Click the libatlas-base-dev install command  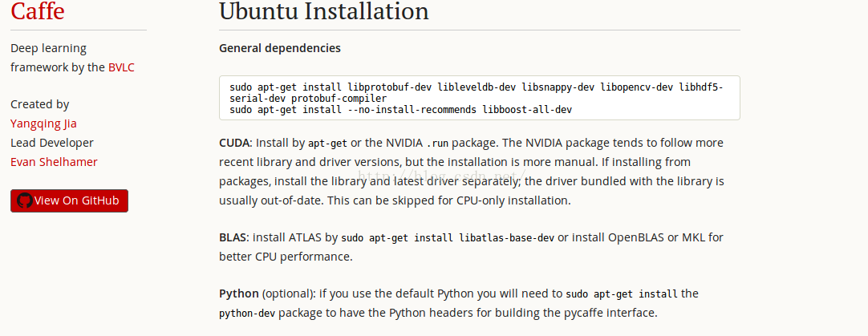click(448, 238)
